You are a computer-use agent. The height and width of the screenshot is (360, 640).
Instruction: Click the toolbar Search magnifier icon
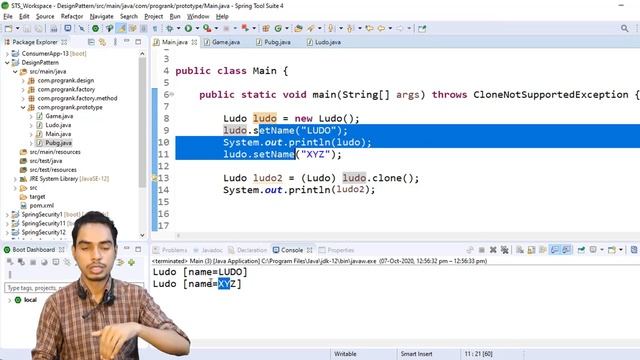coord(624,28)
